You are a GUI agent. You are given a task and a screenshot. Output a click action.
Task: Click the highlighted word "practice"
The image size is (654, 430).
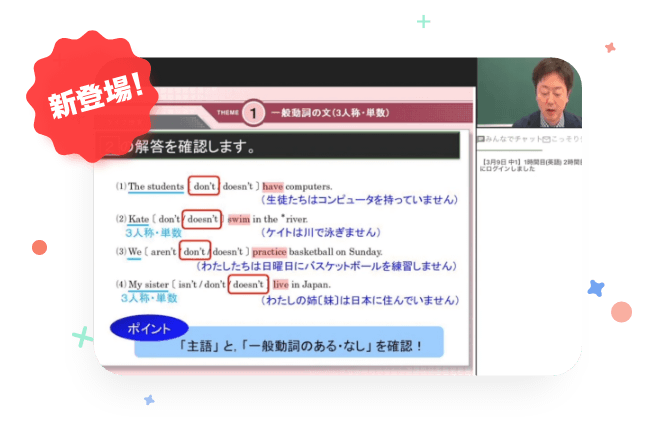click(274, 252)
